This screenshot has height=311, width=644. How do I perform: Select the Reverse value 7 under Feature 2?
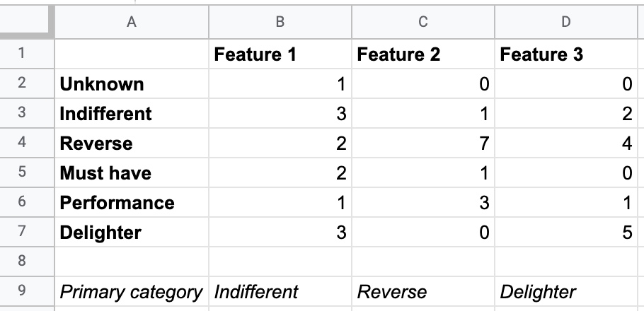(x=423, y=143)
